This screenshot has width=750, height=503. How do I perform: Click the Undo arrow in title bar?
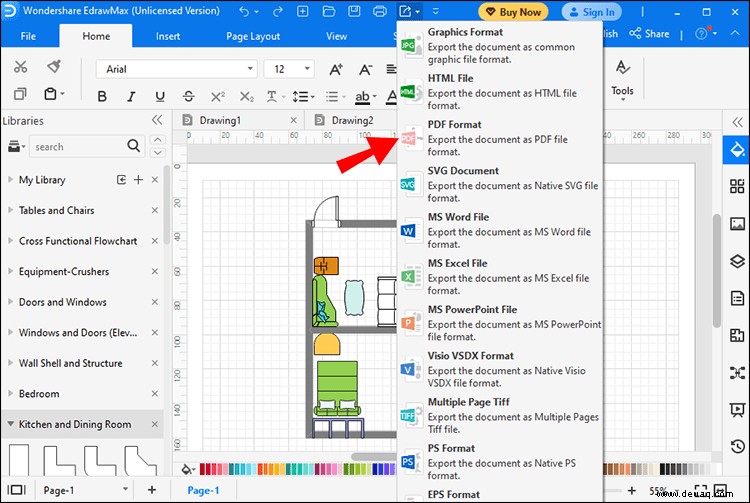[244, 11]
